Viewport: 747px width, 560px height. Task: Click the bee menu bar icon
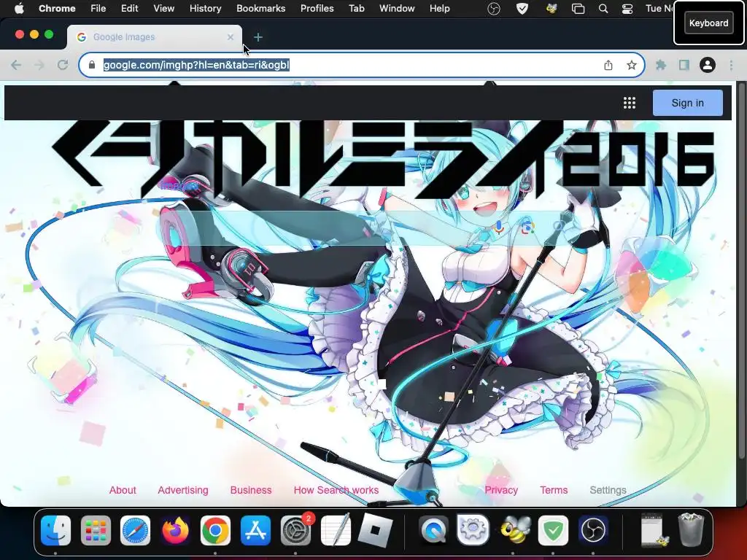551,9
